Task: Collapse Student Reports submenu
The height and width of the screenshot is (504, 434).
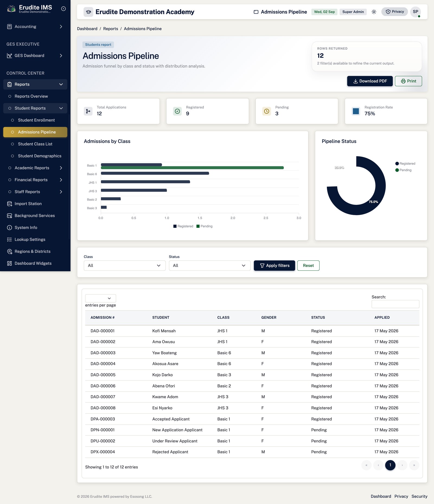Action: click(x=35, y=108)
